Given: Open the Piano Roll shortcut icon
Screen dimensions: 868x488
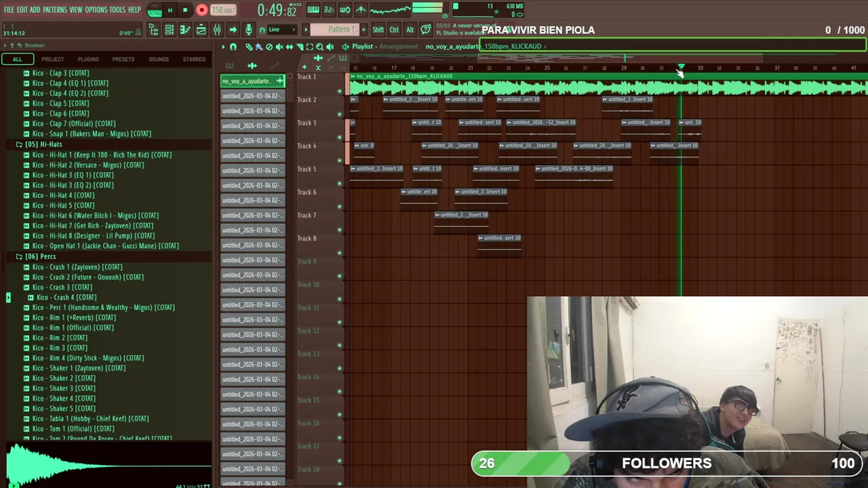Looking at the screenshot, I should coord(184,29).
